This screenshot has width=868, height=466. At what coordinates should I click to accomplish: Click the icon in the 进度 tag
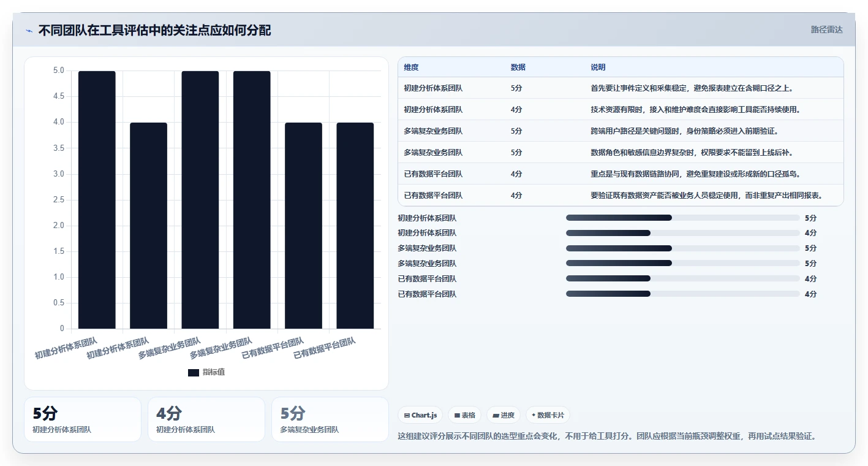[496, 415]
